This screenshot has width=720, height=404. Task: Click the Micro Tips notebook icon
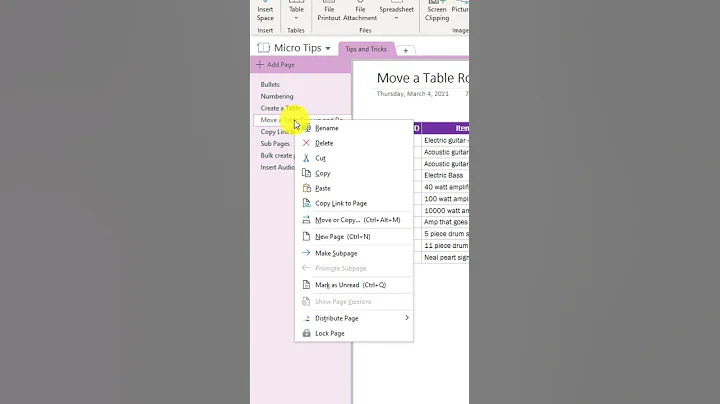pos(264,48)
